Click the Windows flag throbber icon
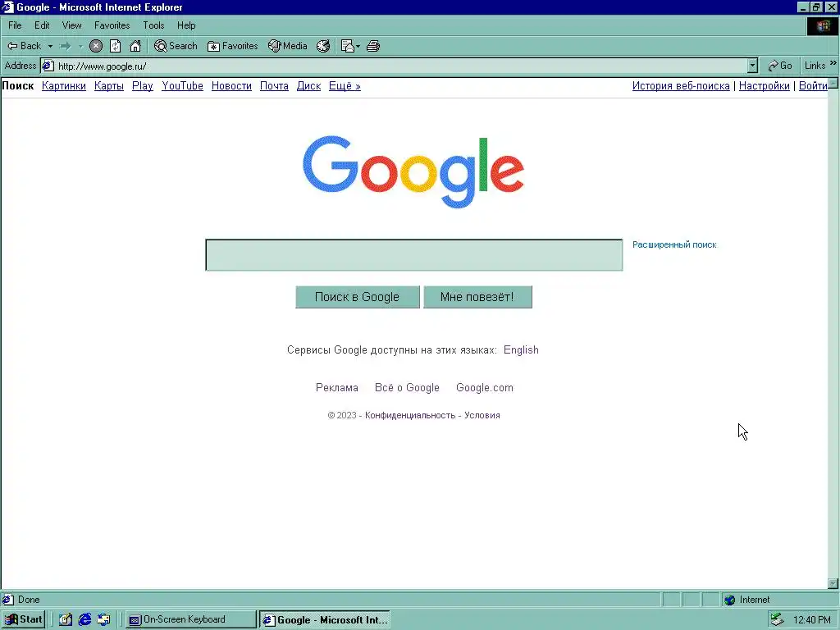Image resolution: width=840 pixels, height=630 pixels. [x=823, y=25]
